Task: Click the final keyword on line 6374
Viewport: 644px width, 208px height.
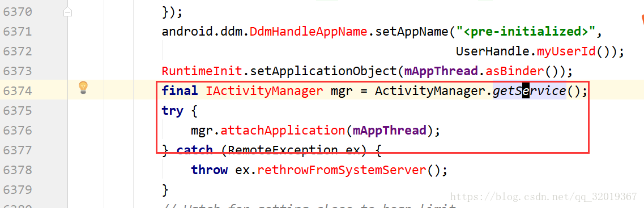Action: click(180, 90)
